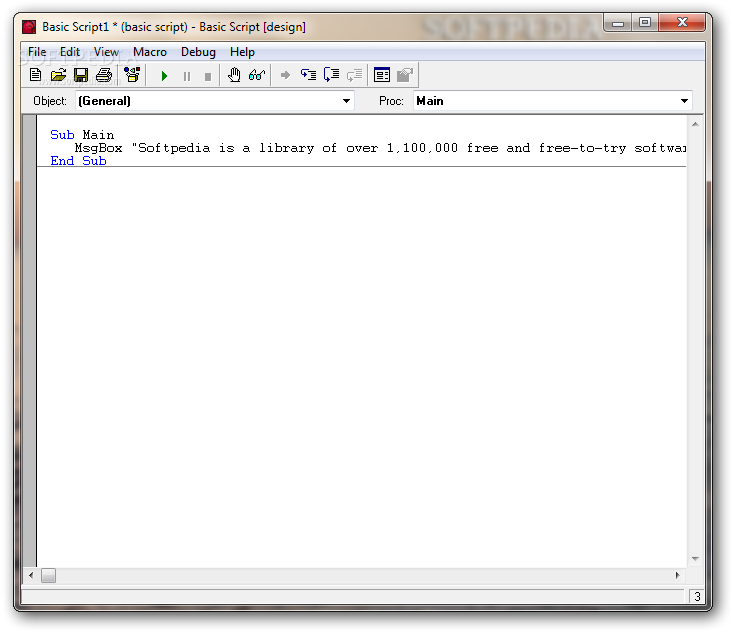Screen dimensions: 733x632
Task: Open a script file with the folder icon
Action: [58, 75]
